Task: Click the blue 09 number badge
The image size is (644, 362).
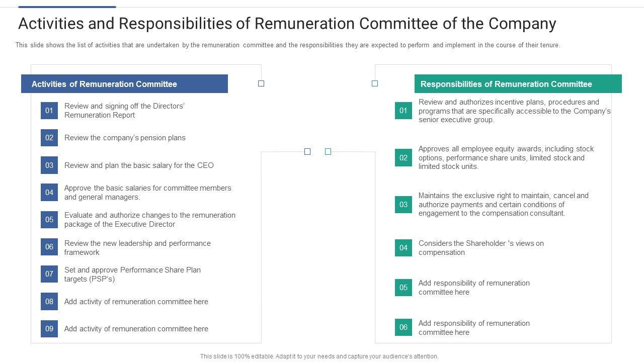Action: 49,329
